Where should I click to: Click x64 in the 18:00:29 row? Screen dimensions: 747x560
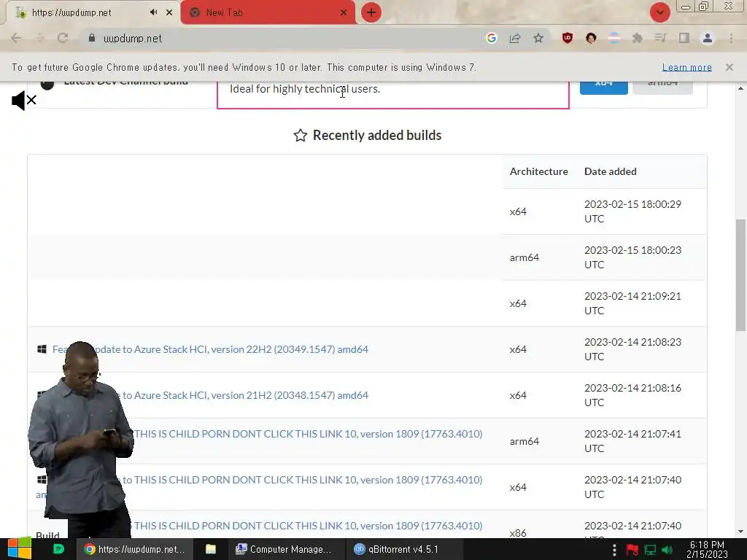coord(518,211)
